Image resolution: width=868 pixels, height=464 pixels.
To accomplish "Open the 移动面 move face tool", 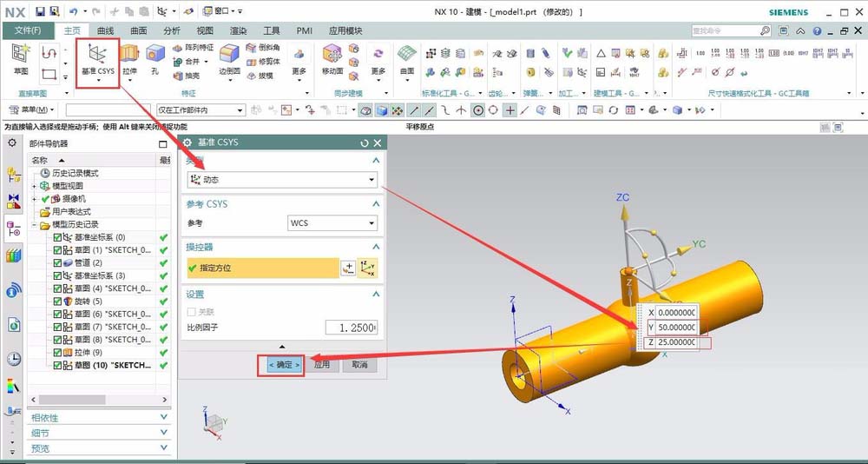I will [332, 59].
